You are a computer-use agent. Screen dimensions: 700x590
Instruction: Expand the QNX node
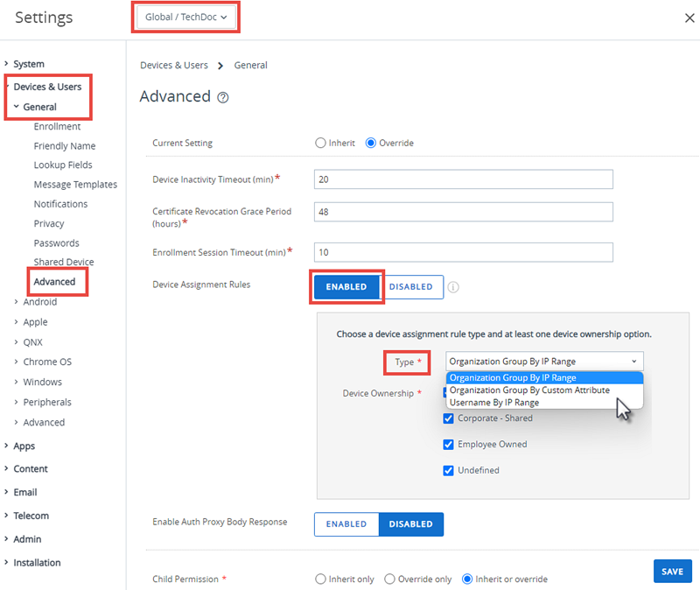pos(16,342)
